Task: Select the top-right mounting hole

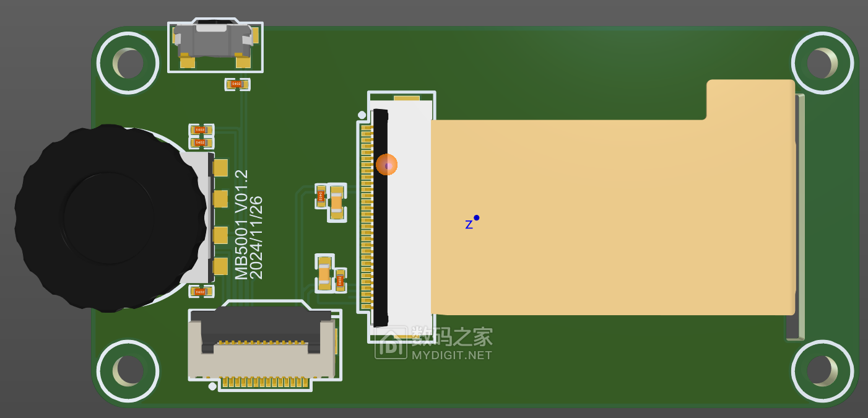Action: [822, 63]
